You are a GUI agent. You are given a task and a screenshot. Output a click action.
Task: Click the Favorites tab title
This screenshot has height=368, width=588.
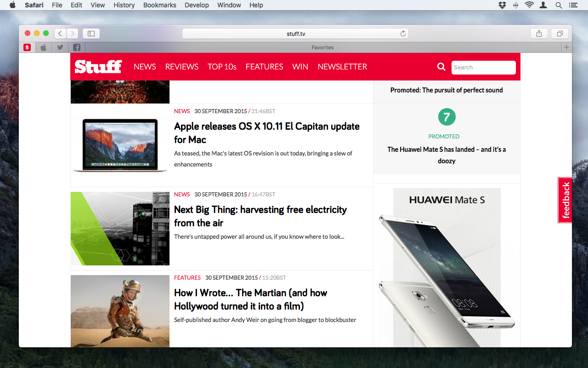pos(322,47)
